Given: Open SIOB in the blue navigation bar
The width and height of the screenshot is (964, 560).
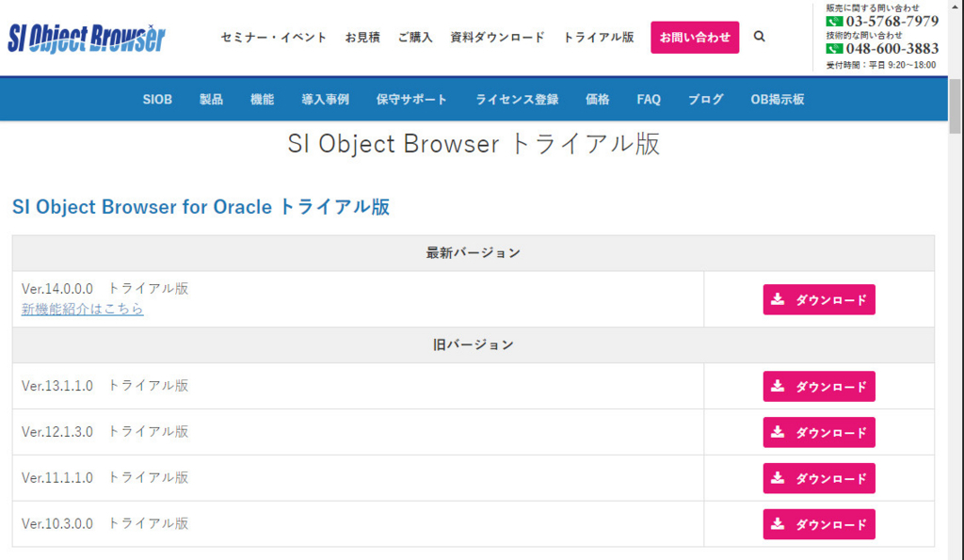Looking at the screenshot, I should (x=157, y=100).
